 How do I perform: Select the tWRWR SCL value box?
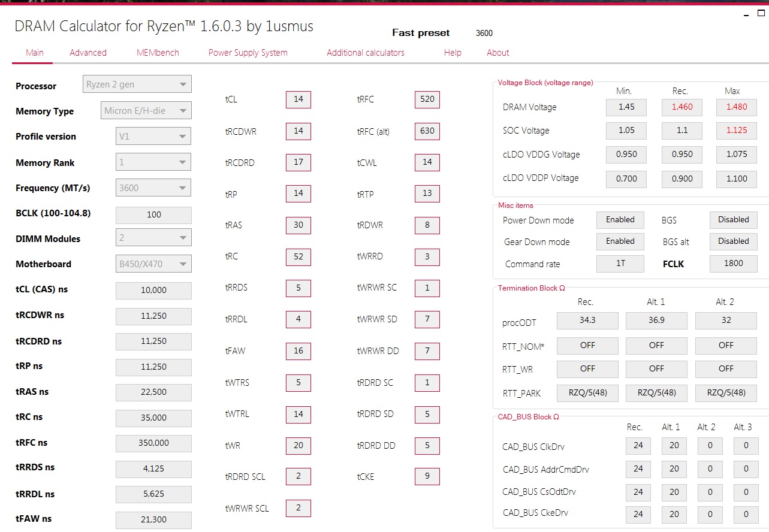(x=298, y=508)
